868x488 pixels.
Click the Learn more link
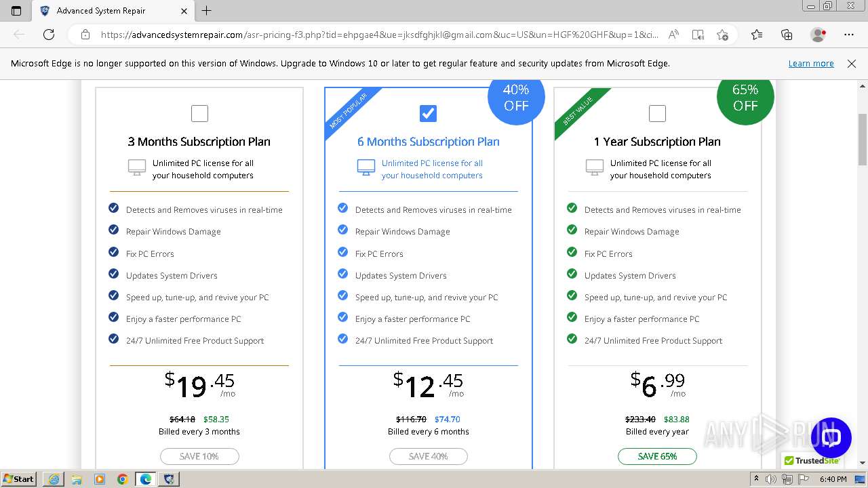click(x=810, y=64)
